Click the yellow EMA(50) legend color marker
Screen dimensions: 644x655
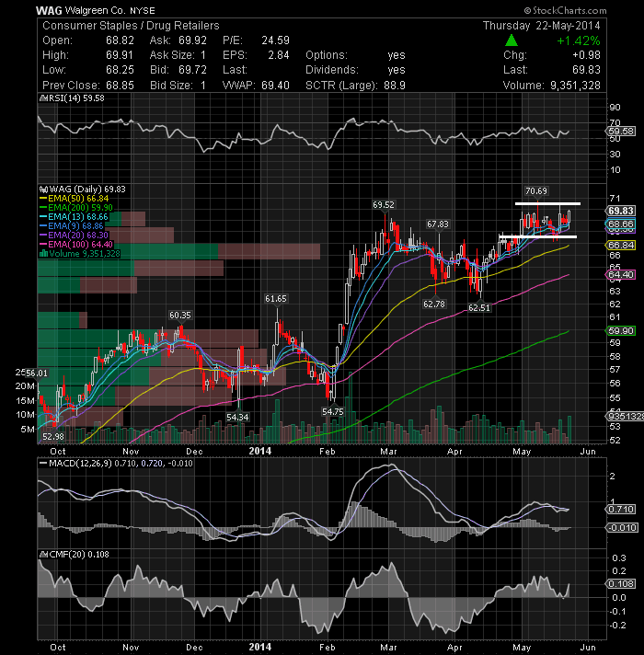pyautogui.click(x=43, y=199)
